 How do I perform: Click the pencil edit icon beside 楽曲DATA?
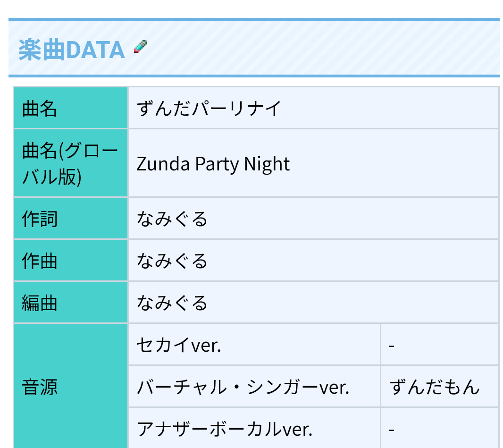141,47
